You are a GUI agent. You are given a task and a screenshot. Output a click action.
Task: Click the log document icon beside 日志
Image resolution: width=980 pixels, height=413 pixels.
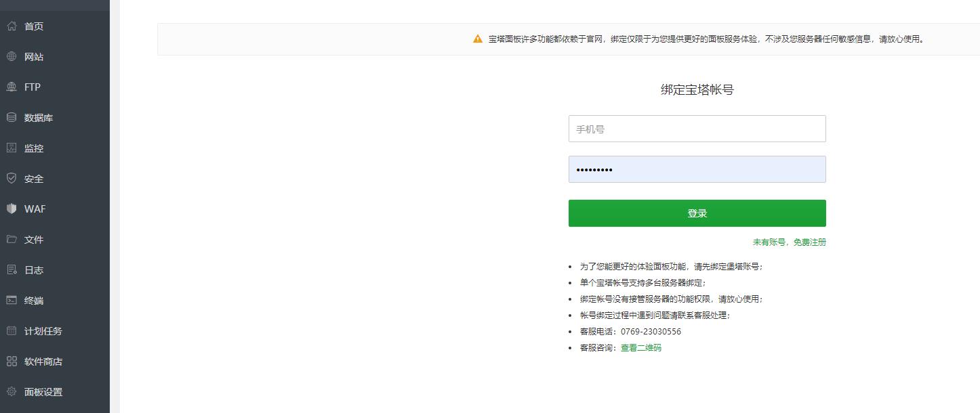click(12, 270)
